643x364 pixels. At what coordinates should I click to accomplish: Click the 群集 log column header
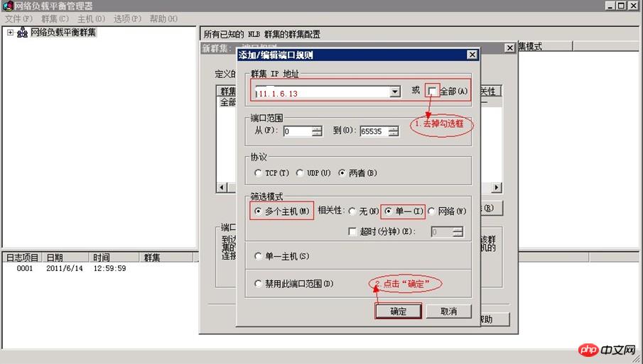click(166, 257)
